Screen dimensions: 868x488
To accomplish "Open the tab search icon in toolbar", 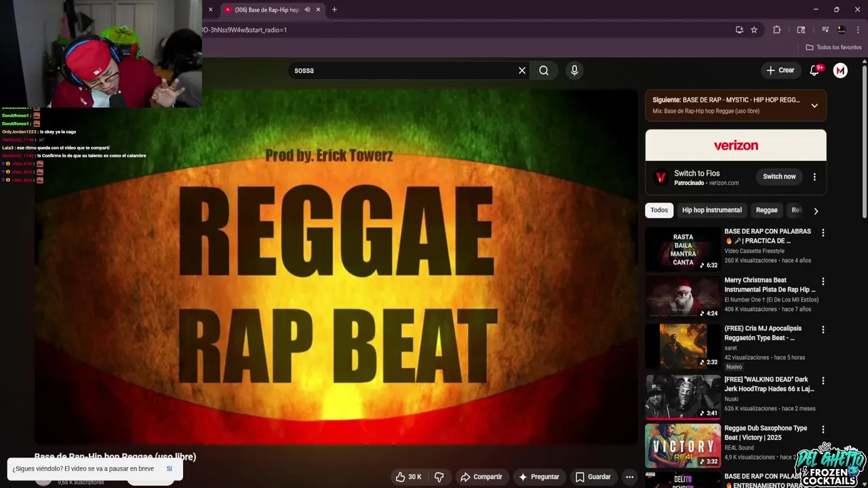I will click(801, 30).
